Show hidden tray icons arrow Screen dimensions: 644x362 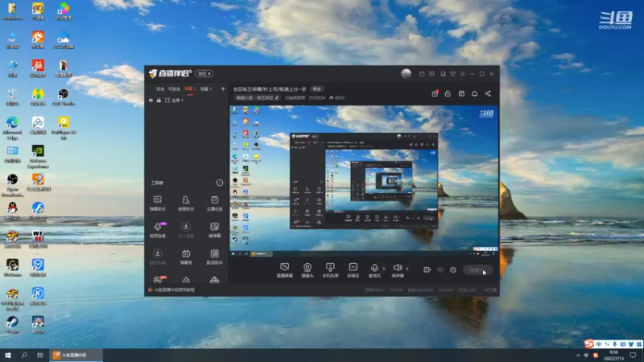(578, 356)
